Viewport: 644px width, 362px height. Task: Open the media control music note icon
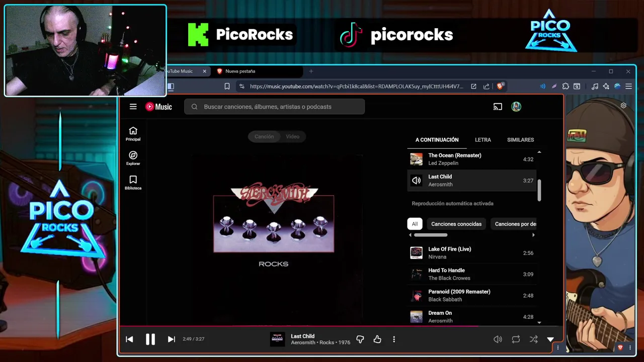[x=595, y=86]
